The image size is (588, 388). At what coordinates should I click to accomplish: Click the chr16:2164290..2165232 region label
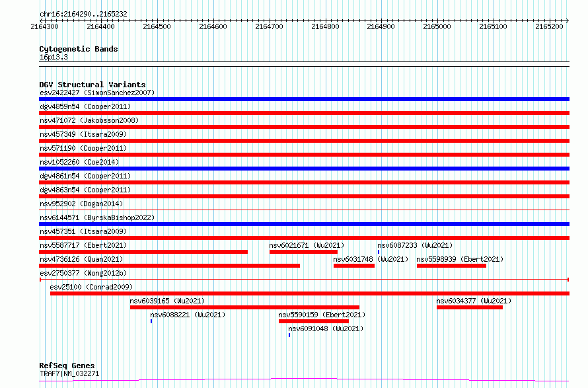83,14
